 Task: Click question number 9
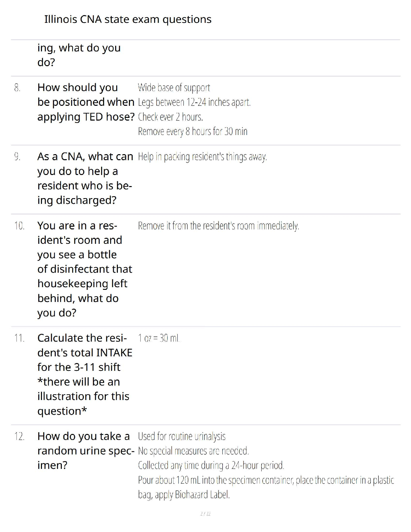[17, 157]
